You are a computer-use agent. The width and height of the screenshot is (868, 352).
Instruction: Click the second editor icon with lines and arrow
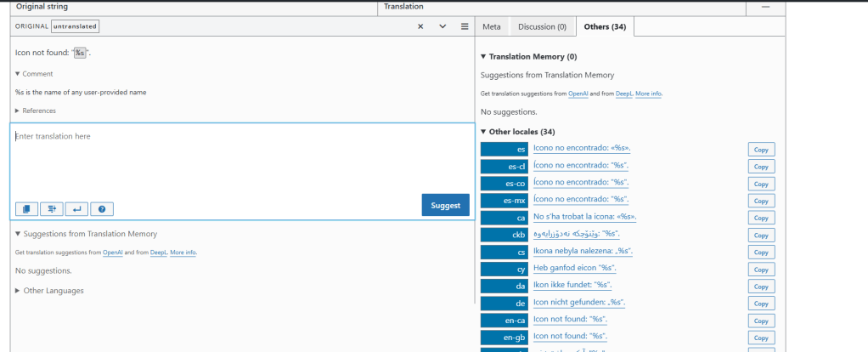52,208
